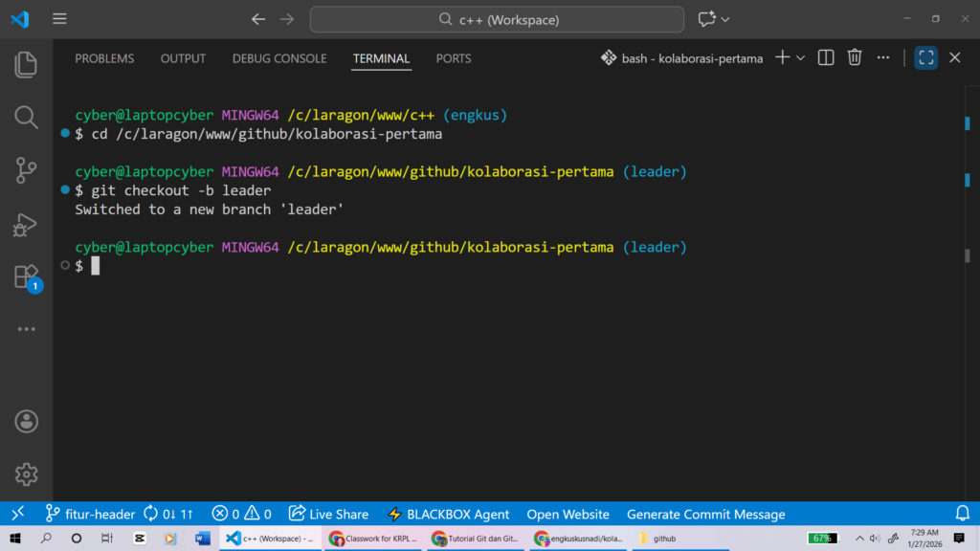This screenshot has width=980, height=551.
Task: Expand the Copilot chat dropdown chevron
Action: pyautogui.click(x=725, y=19)
